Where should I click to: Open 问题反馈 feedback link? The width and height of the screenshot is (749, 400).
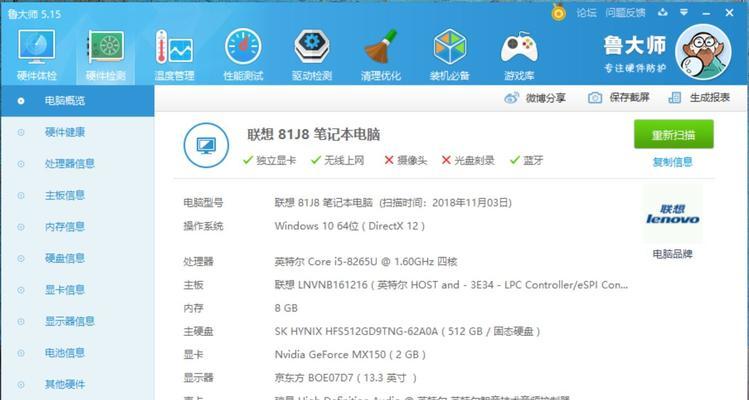tap(625, 13)
